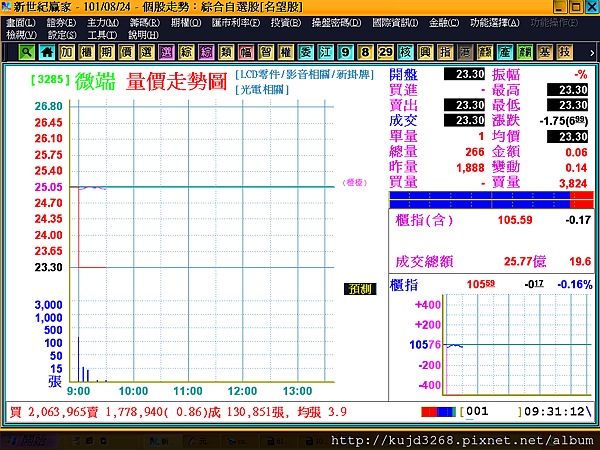The height and width of the screenshot is (450, 600).
Task: Open the 證券(E) menu
Action: [62, 23]
